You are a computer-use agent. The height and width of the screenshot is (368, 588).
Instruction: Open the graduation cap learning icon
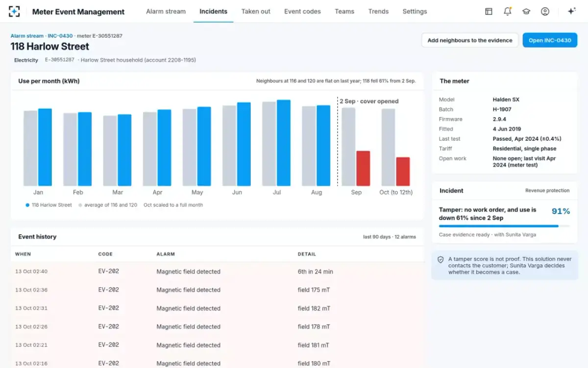[526, 11]
